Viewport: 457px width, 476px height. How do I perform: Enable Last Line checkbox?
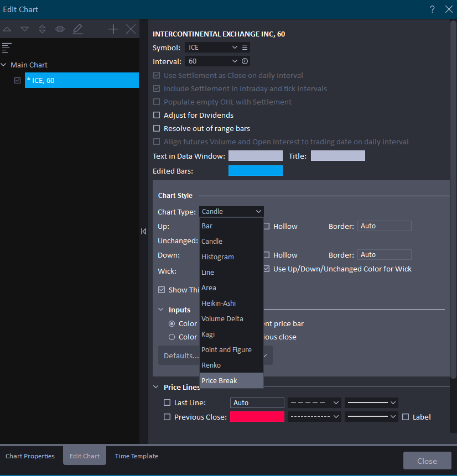click(167, 402)
